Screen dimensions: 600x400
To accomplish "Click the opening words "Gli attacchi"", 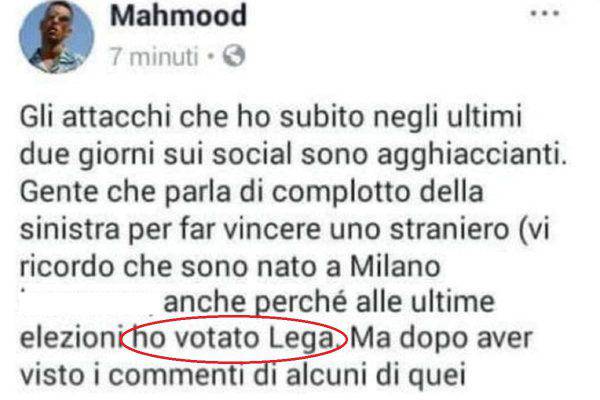I will tap(95, 117).
